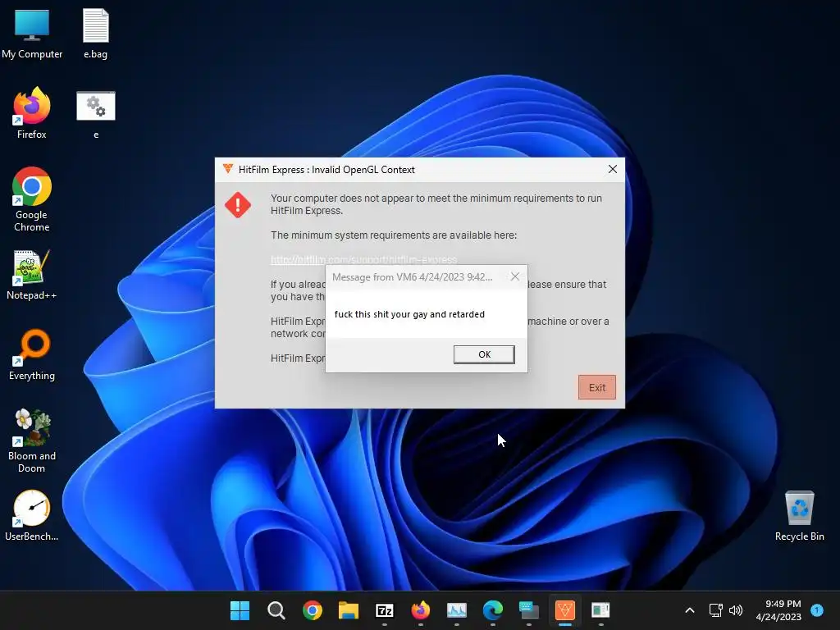Click "The minimum system requirements are available here:"

click(x=394, y=235)
